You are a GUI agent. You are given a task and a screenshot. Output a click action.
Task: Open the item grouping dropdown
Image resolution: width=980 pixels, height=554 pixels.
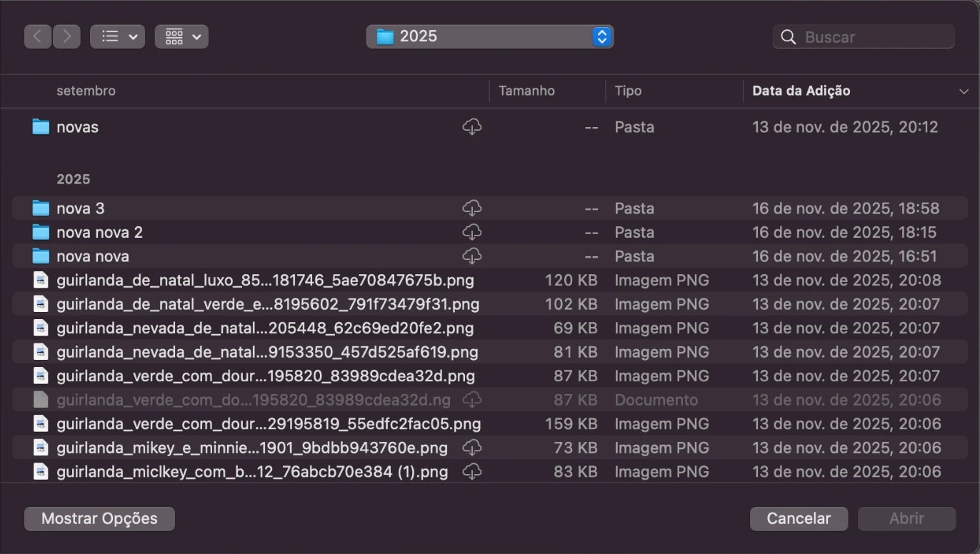[181, 36]
